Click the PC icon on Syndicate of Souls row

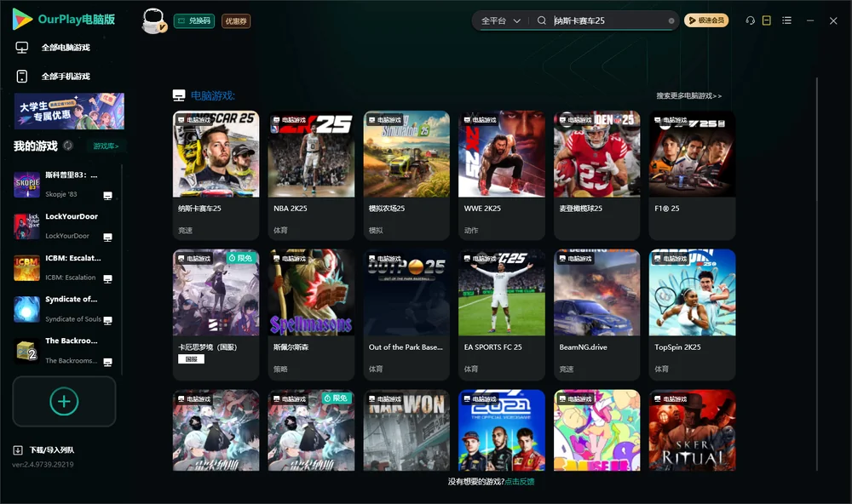coord(107,320)
